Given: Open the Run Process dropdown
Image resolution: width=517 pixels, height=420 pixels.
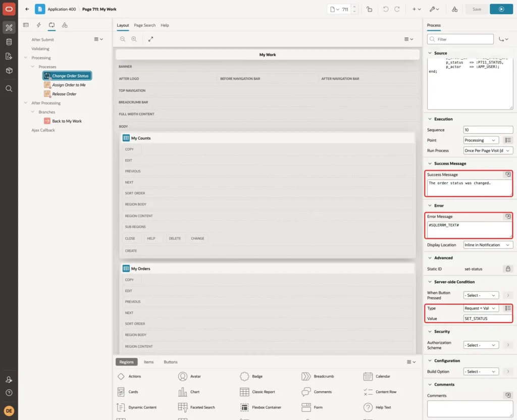Looking at the screenshot, I should click(488, 150).
